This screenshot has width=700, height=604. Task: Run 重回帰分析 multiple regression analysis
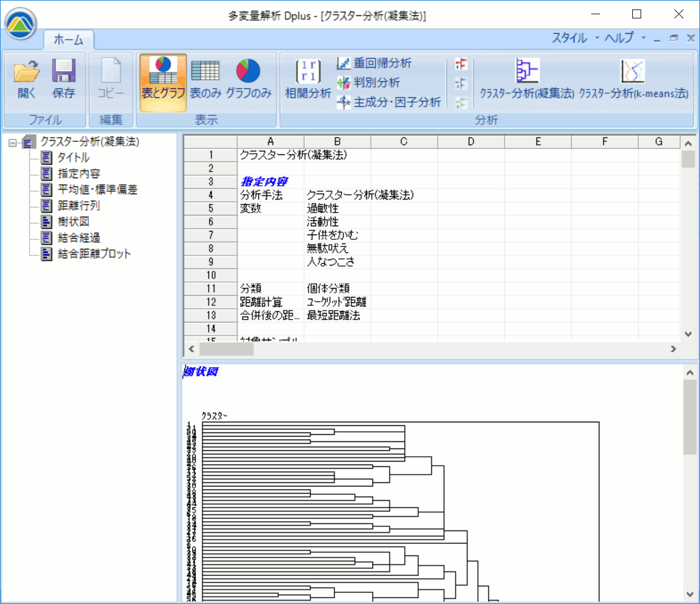coord(374,63)
